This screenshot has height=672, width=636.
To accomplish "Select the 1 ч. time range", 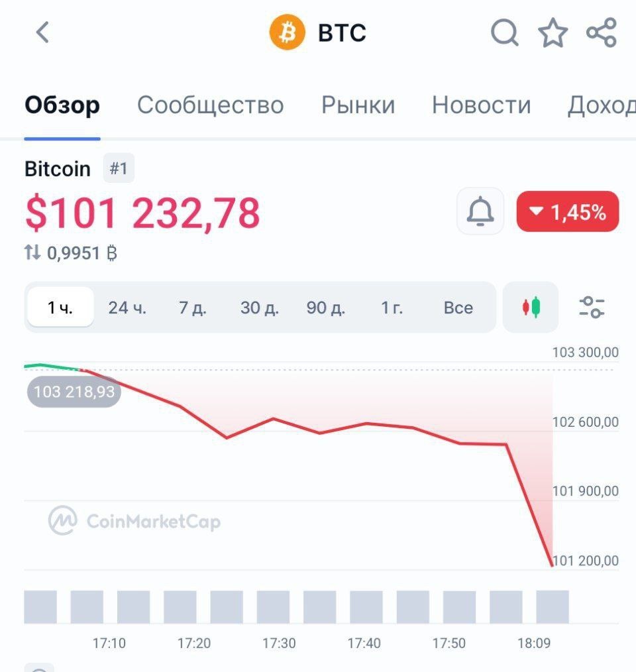I will [60, 308].
